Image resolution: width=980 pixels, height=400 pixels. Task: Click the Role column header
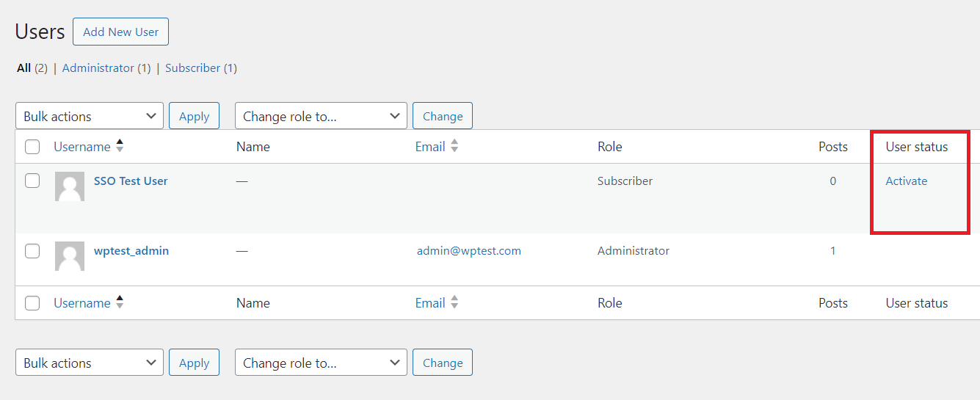[x=610, y=147]
